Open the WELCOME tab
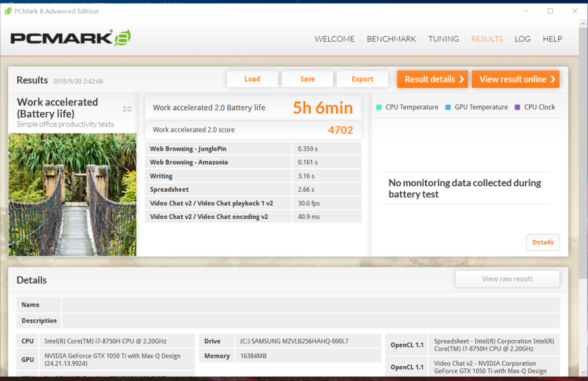The image size is (588, 381). [335, 39]
